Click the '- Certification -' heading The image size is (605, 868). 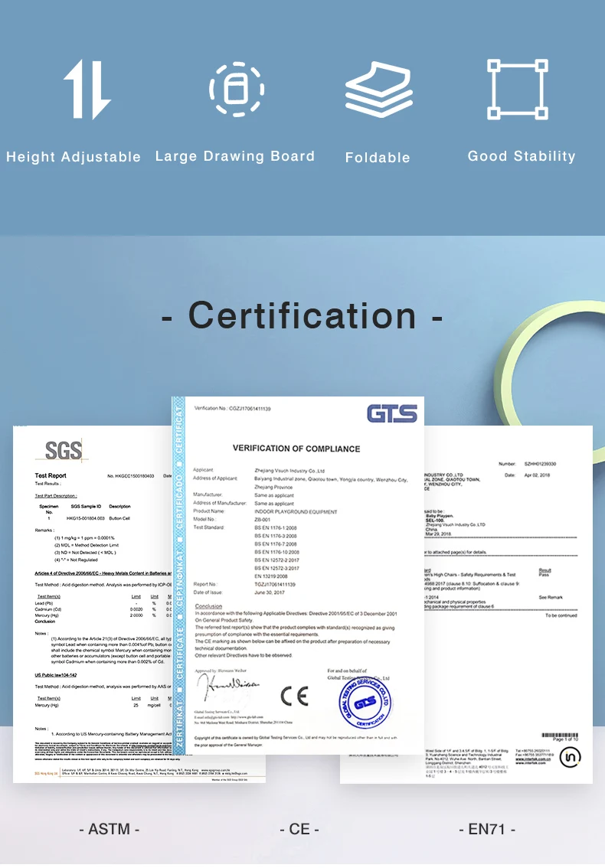[x=302, y=315]
